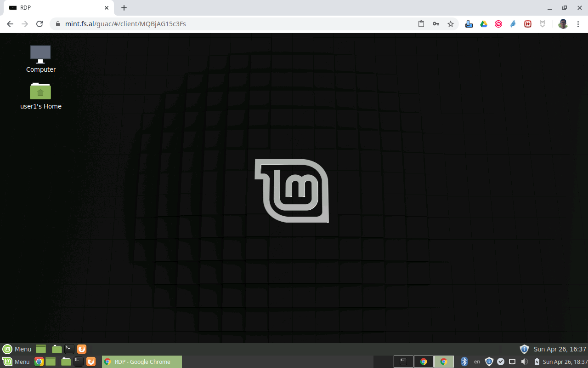Viewport: 588px width, 368px height.
Task: Switch to the terminal workspace thumbnail
Action: [x=403, y=362]
